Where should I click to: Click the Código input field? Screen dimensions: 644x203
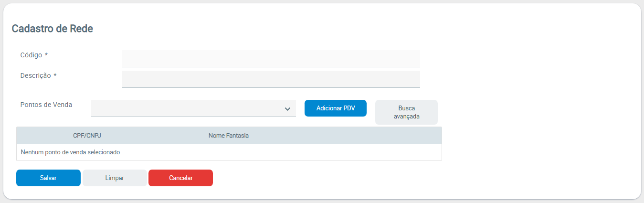271,58
